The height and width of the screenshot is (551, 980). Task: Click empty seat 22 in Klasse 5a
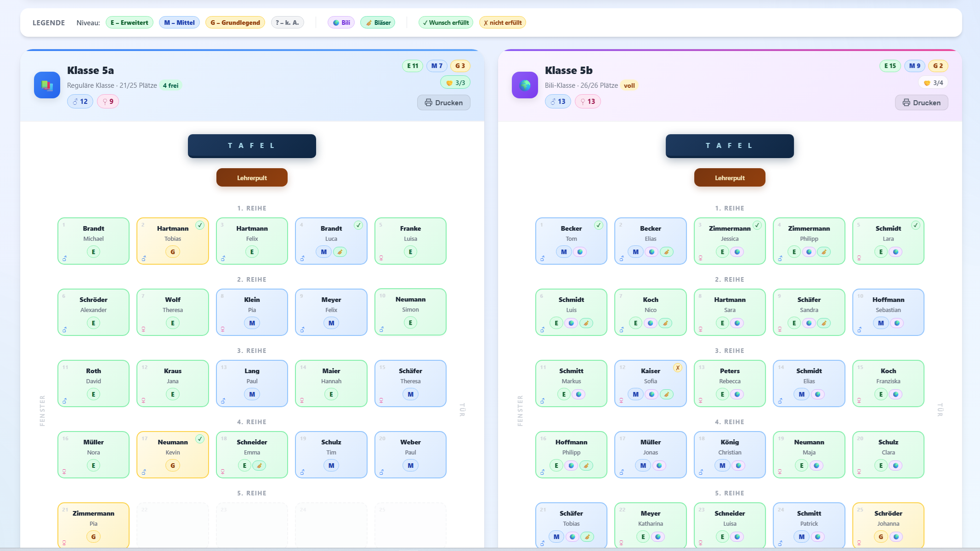point(173,524)
